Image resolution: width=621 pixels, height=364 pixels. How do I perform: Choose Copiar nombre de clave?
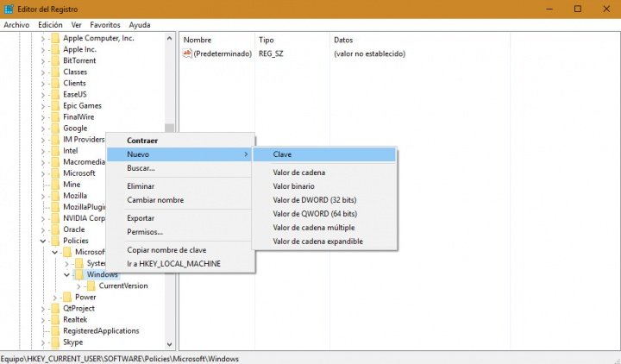tap(180, 250)
